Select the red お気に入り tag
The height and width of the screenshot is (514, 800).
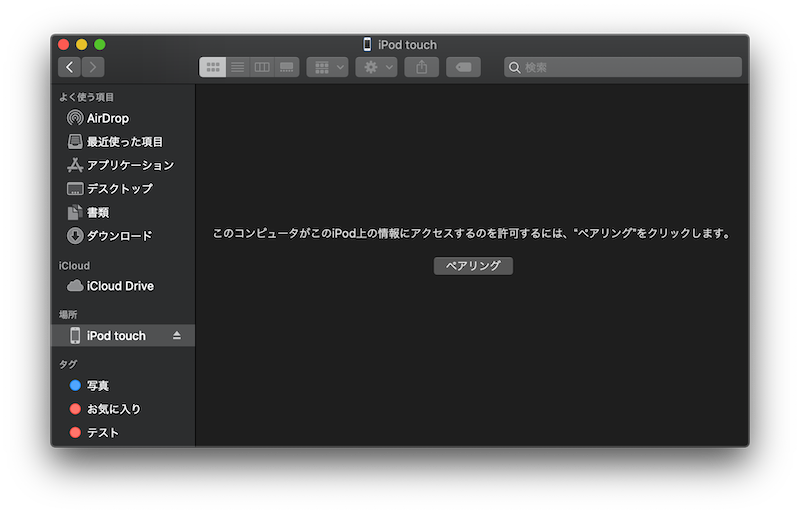click(122, 409)
